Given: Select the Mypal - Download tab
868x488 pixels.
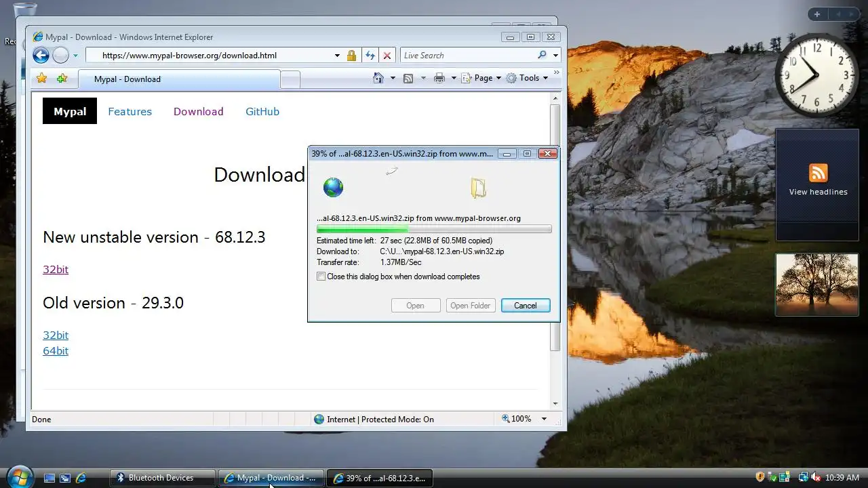Looking at the screenshot, I should [x=179, y=79].
